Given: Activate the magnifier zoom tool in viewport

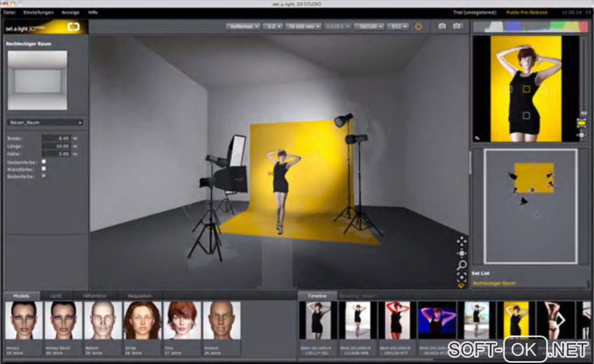Looking at the screenshot, I should (x=462, y=265).
